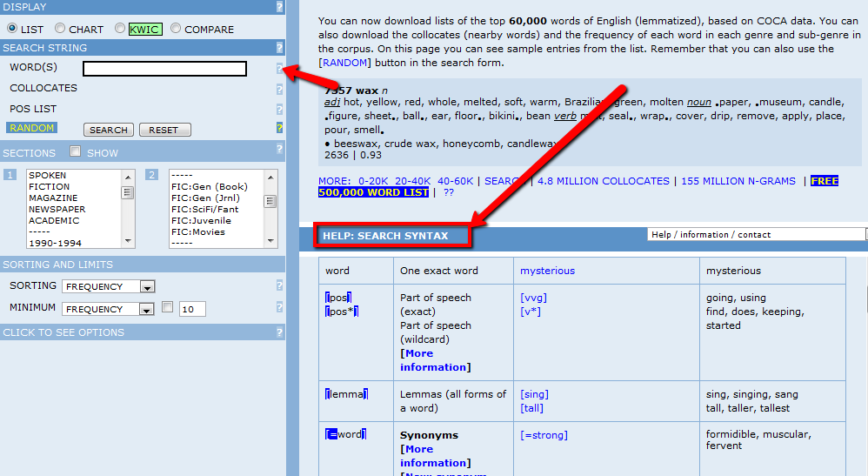Select NEWSPAPER in section list 1

point(57,210)
